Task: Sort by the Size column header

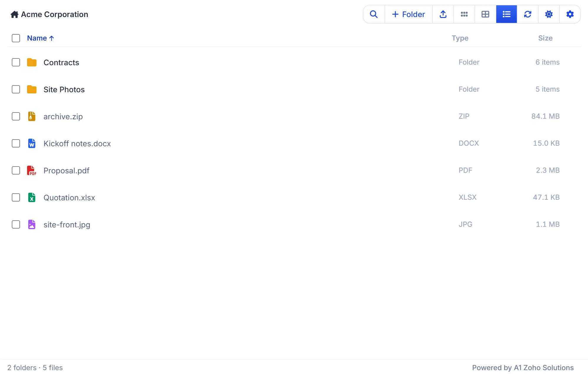Action: (545, 38)
